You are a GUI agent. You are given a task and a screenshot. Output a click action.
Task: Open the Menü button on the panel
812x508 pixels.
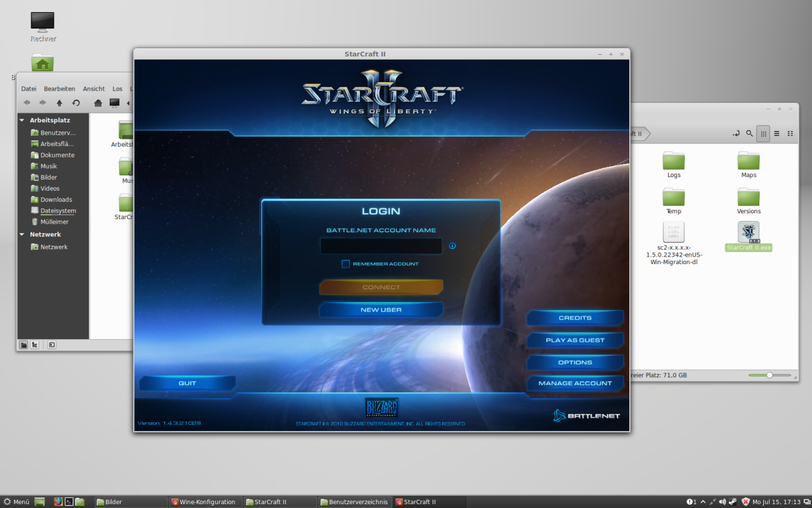17,502
